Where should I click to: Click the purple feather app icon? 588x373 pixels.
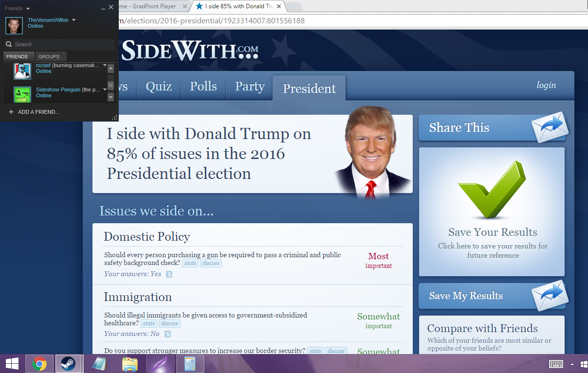coord(158,364)
